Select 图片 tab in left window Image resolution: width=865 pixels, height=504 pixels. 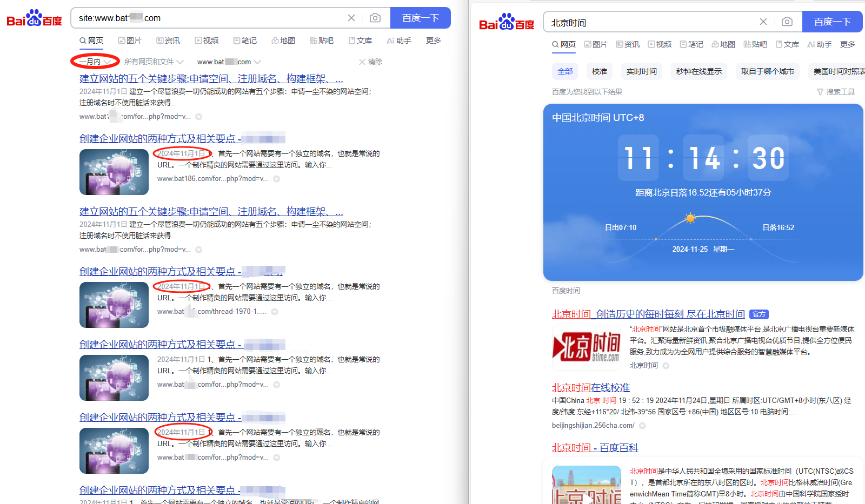(x=130, y=41)
